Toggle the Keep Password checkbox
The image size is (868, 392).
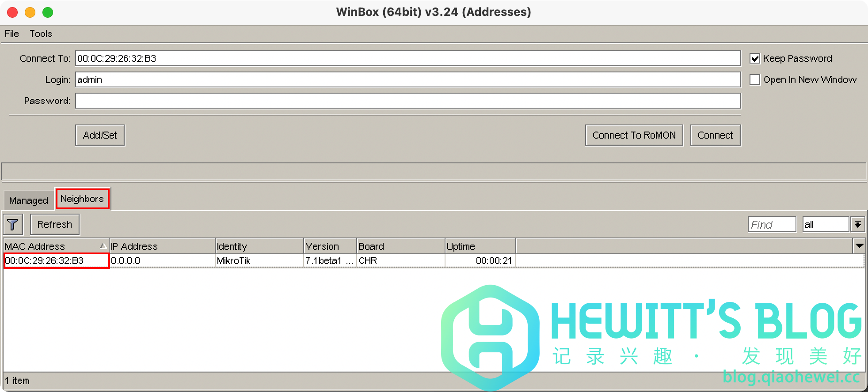(x=755, y=58)
